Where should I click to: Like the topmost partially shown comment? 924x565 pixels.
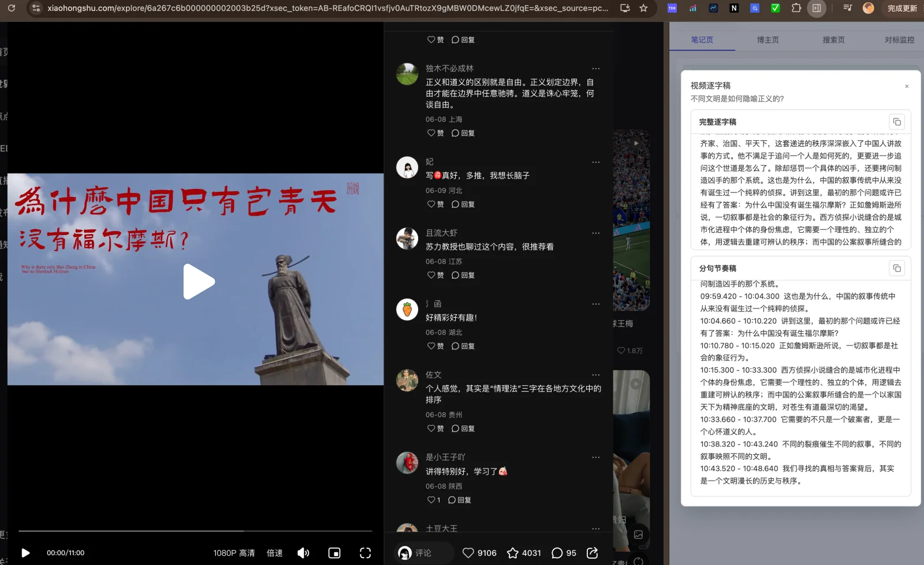click(x=435, y=40)
